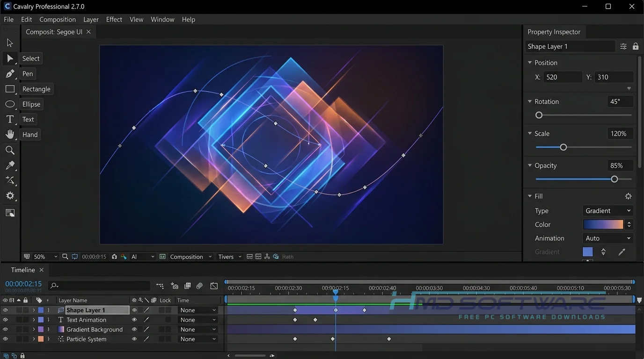This screenshot has height=359, width=644.
Task: Adjust the Opacity slider handle
Action: [615, 179]
